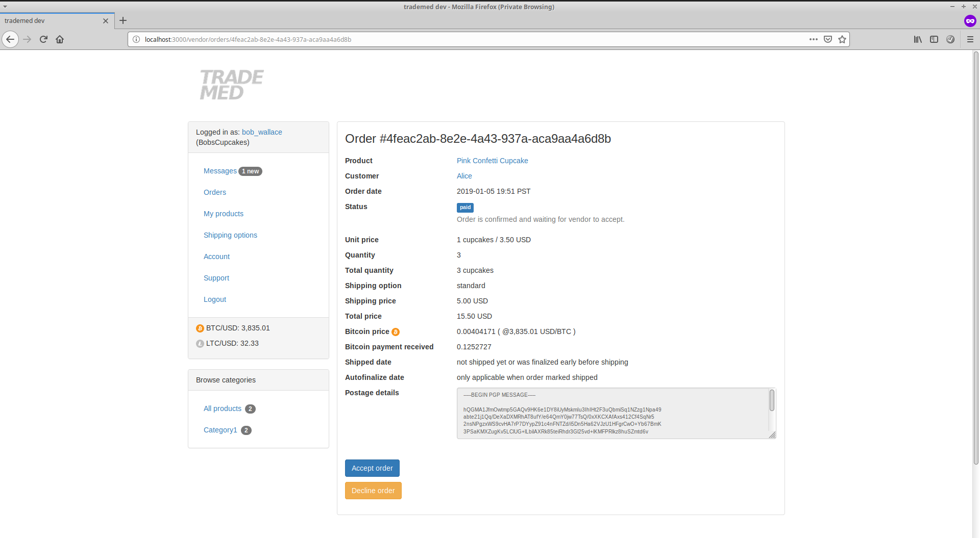Click the browser back arrow button

coord(10,39)
